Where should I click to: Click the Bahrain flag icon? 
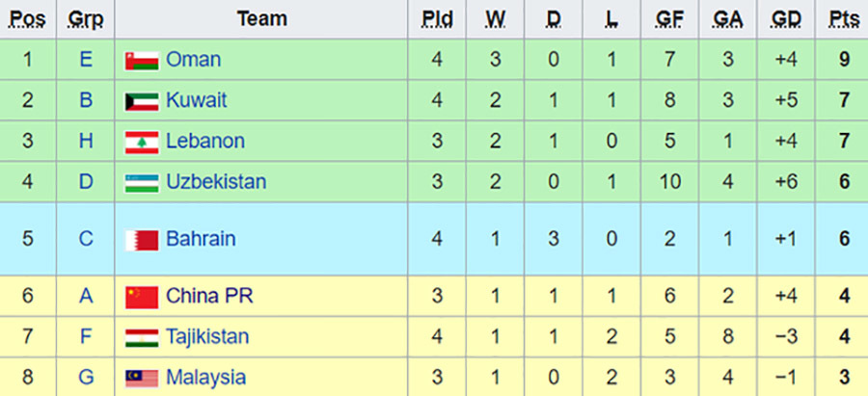click(141, 240)
